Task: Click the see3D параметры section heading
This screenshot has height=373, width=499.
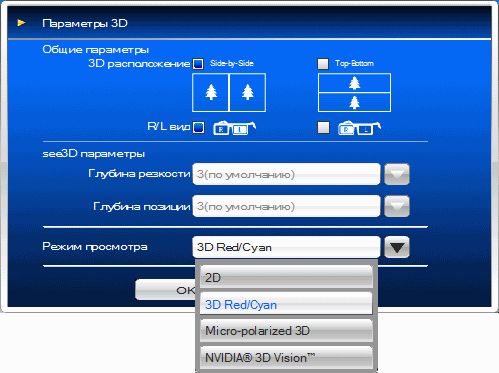Action: pos(94,154)
